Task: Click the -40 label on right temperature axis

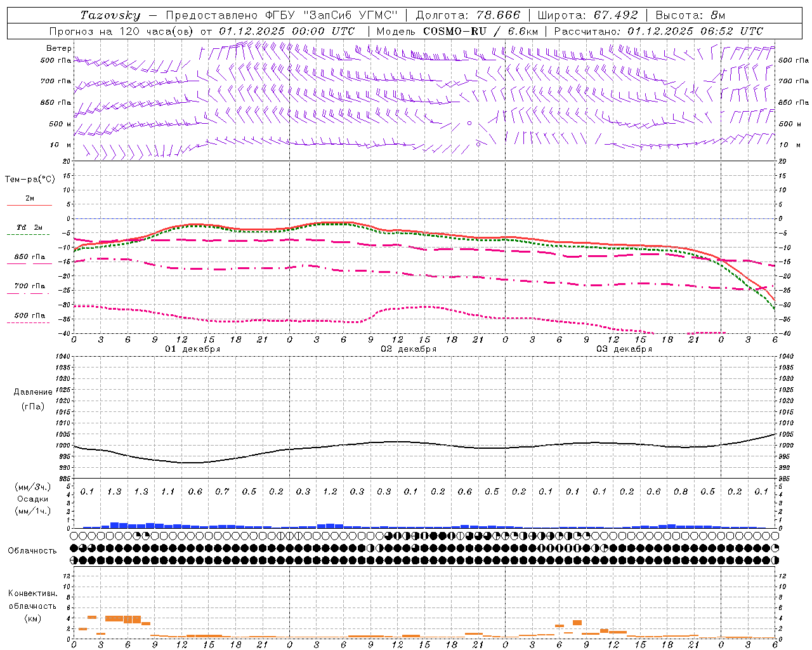Action: (x=785, y=334)
